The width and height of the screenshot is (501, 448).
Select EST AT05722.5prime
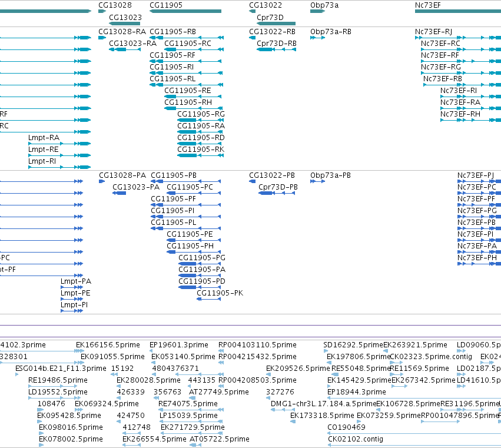(220, 439)
